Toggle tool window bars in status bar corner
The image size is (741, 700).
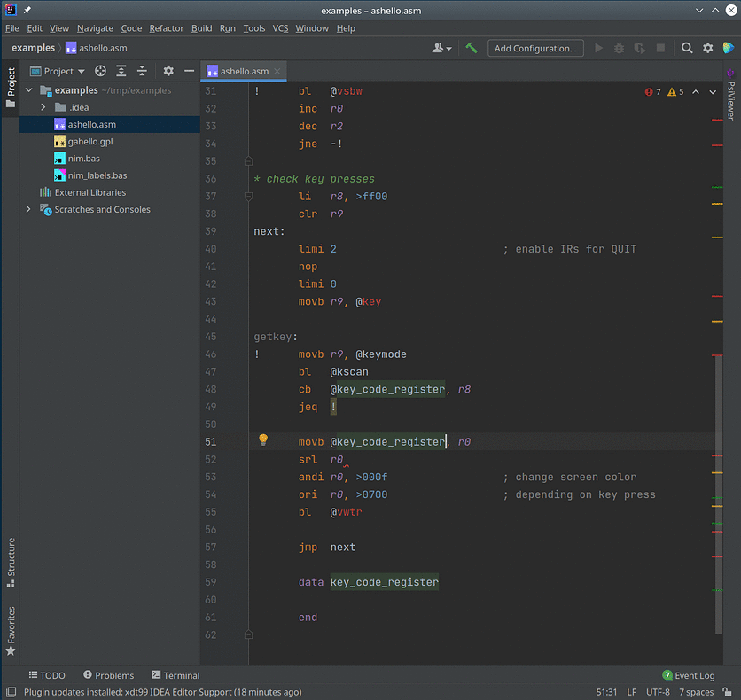click(x=11, y=692)
